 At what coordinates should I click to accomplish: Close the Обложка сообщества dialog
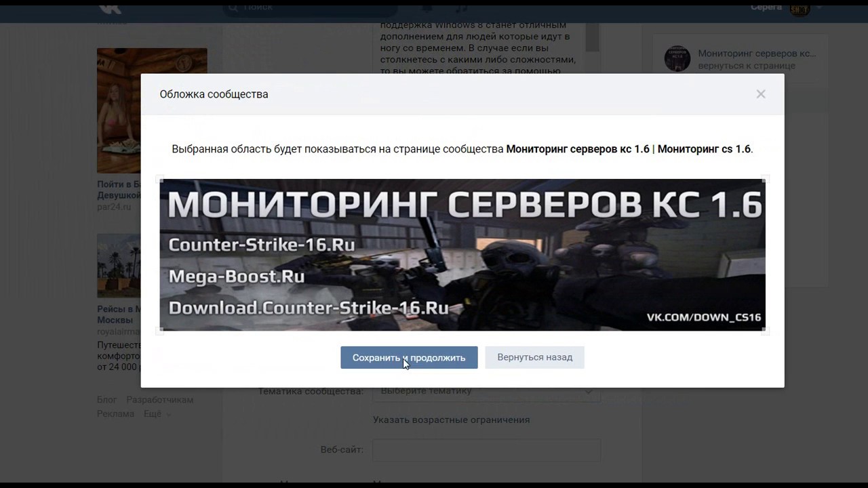point(761,94)
